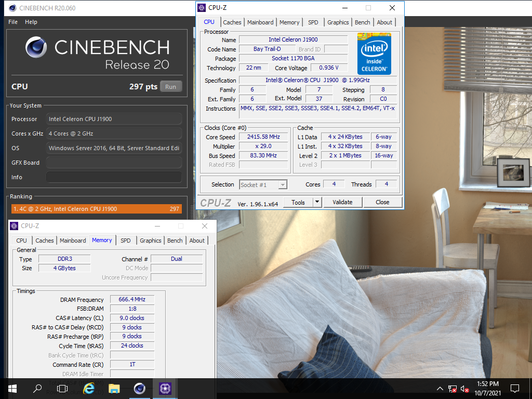Click the Core Voltage value 0.936 V
The height and width of the screenshot is (399, 532).
[329, 68]
